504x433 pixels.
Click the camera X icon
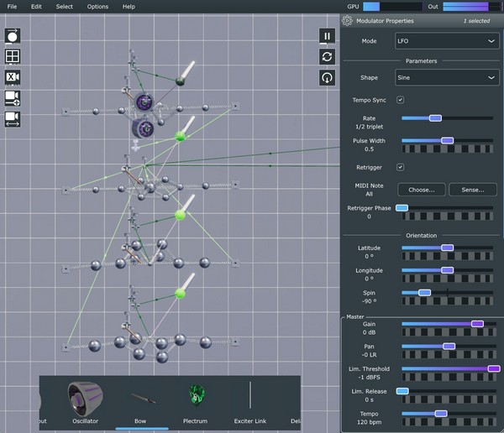point(13,77)
